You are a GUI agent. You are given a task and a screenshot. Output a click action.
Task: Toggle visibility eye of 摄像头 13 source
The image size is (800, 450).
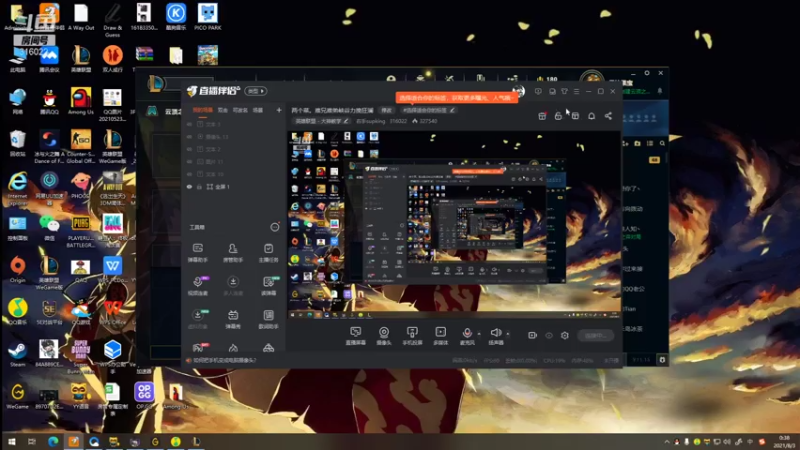point(189,137)
